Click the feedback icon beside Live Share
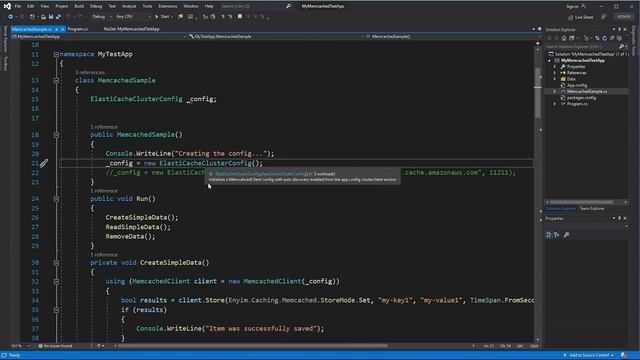The width and height of the screenshot is (640, 360). [604, 17]
